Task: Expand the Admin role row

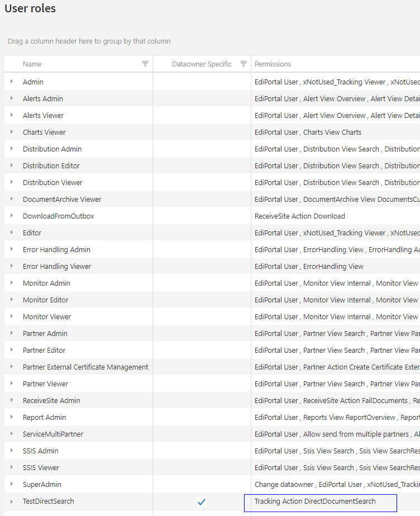Action: (12, 82)
